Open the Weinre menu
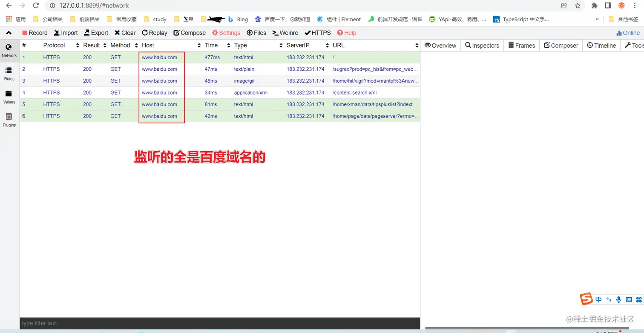Screen dimensions: 644x333 click(x=285, y=33)
